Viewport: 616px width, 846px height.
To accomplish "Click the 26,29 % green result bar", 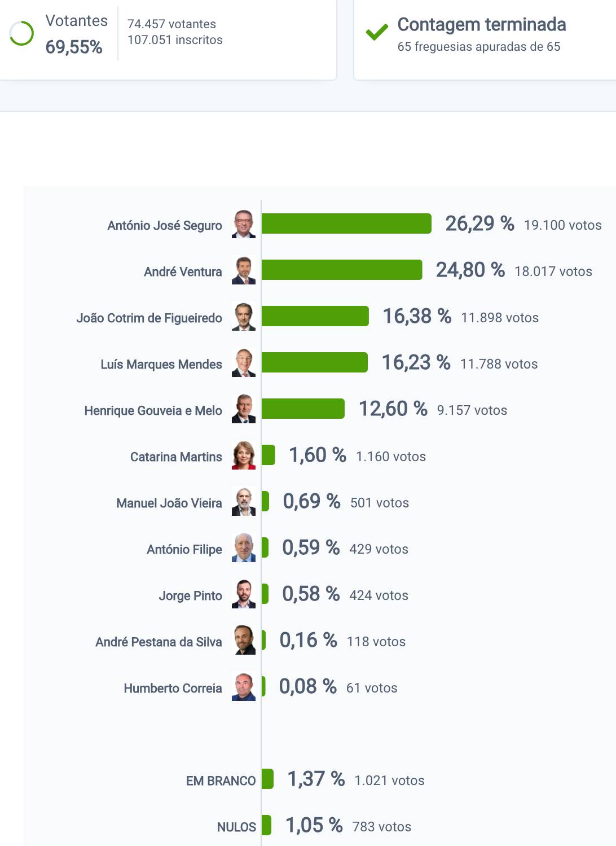I will point(346,223).
